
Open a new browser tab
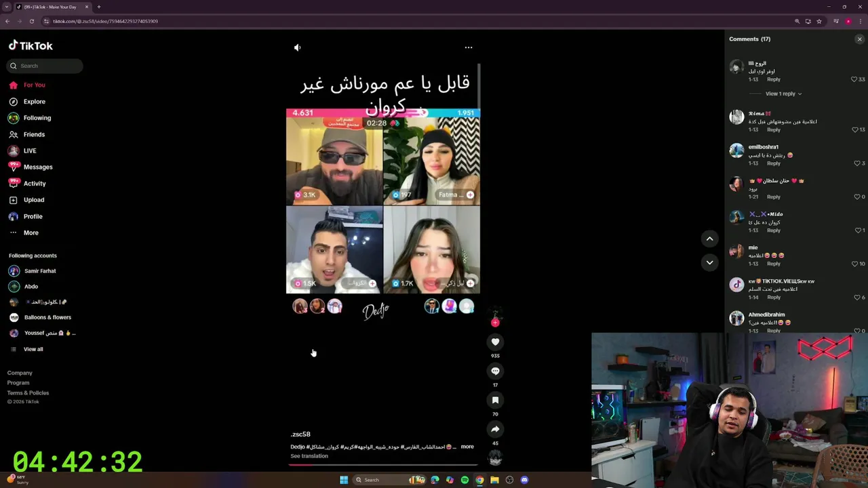point(98,7)
